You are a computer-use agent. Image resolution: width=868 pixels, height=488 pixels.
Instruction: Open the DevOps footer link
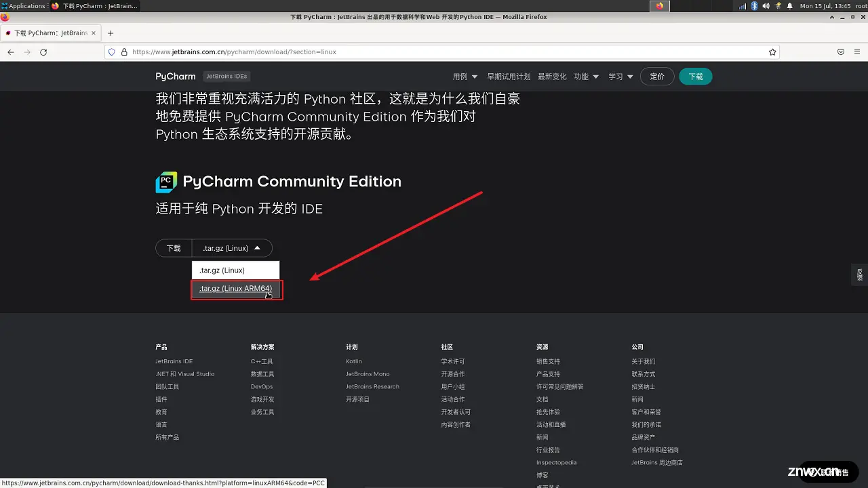tap(262, 387)
